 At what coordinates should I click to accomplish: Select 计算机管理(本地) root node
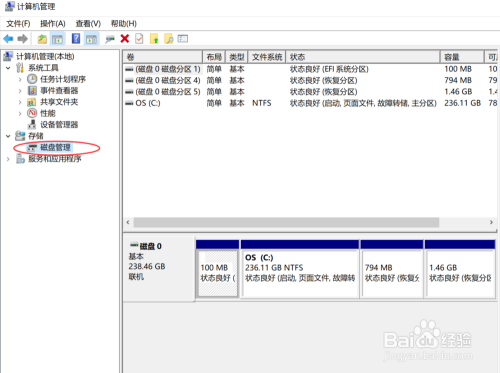pyautogui.click(x=45, y=56)
